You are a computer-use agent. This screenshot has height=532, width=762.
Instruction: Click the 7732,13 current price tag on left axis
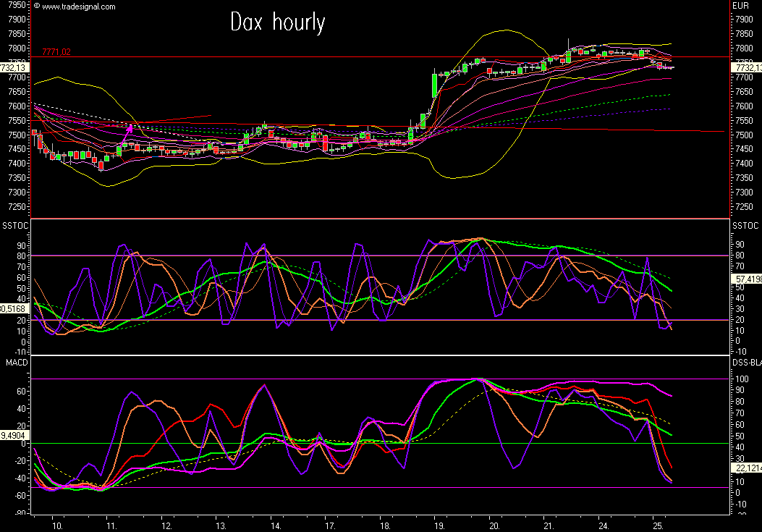(14, 67)
